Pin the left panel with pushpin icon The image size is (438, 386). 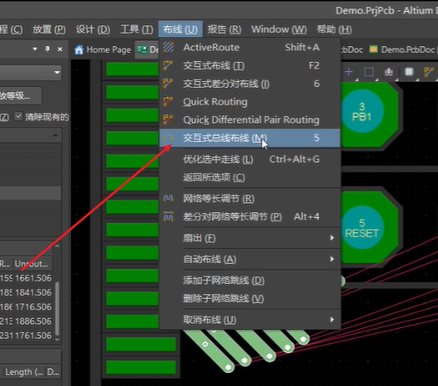[x=47, y=49]
